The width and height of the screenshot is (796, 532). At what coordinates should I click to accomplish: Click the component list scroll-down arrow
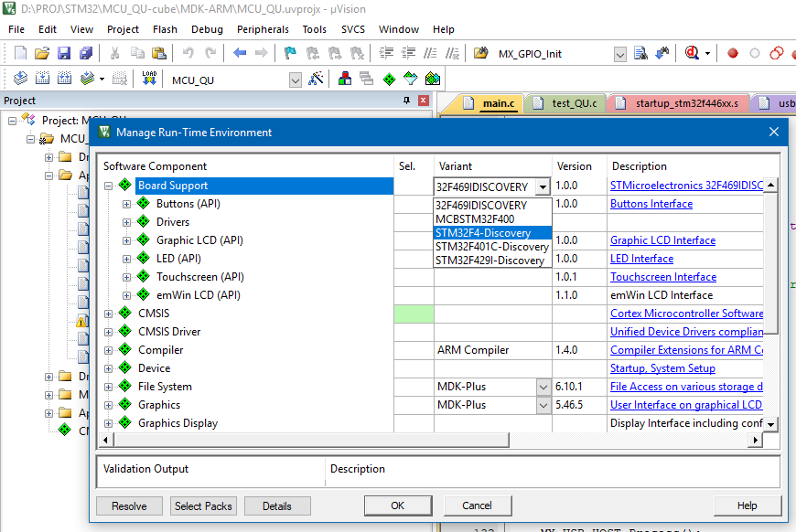(771, 424)
